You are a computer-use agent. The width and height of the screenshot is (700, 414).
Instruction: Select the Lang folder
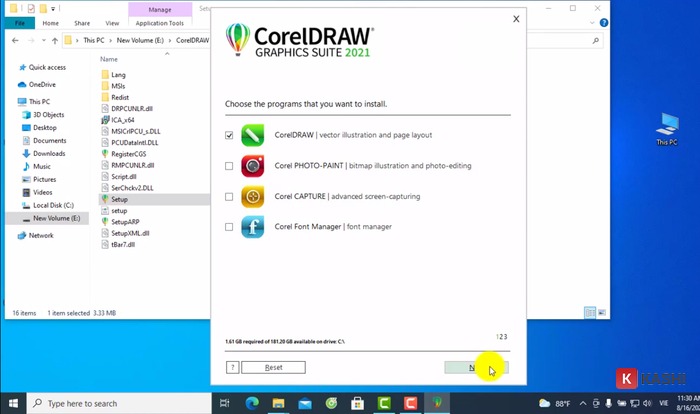[118, 75]
